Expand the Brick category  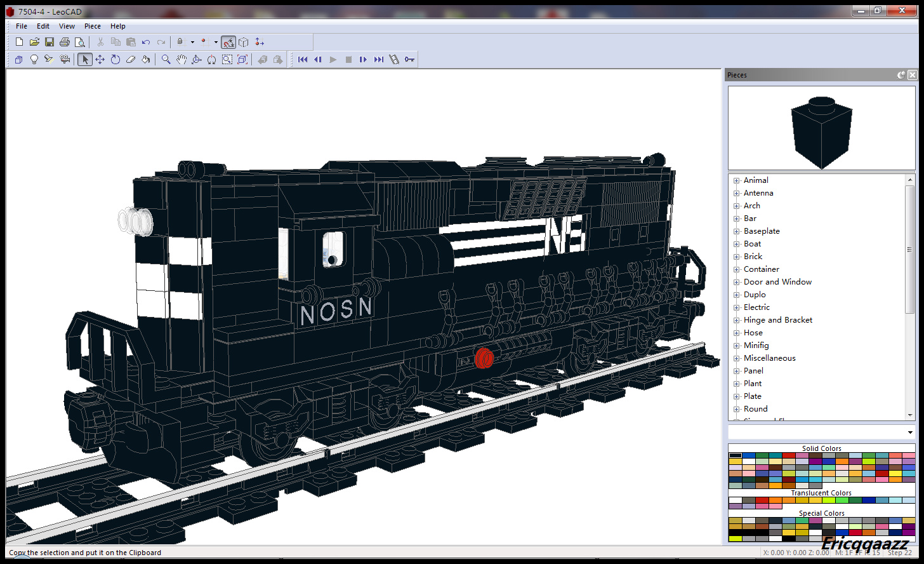tap(736, 256)
